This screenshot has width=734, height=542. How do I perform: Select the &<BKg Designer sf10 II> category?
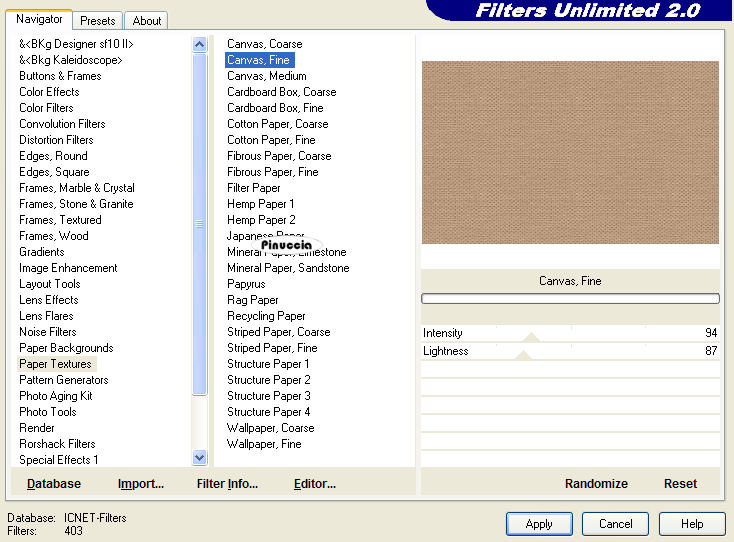76,44
